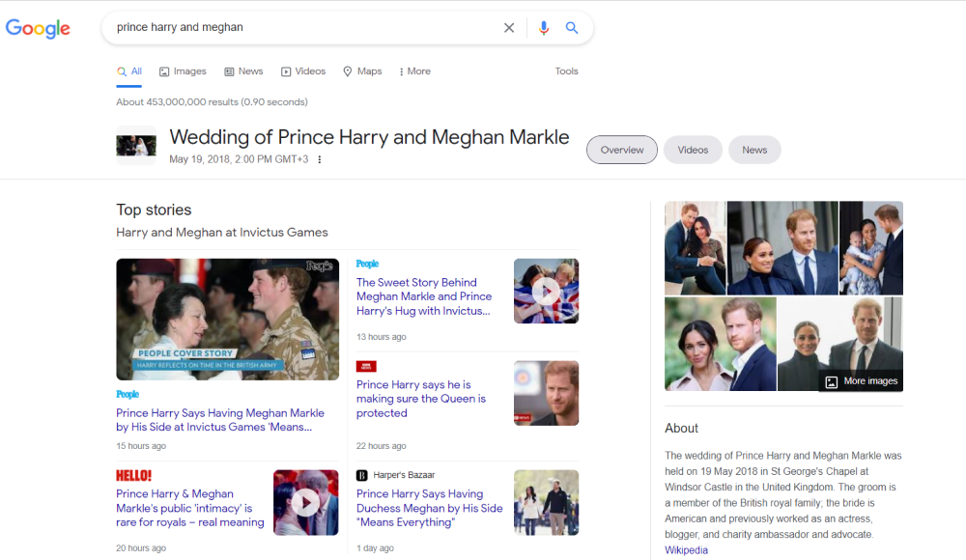Play the Invictus hug video thumbnail
The width and height of the screenshot is (966, 560).
[x=546, y=291]
